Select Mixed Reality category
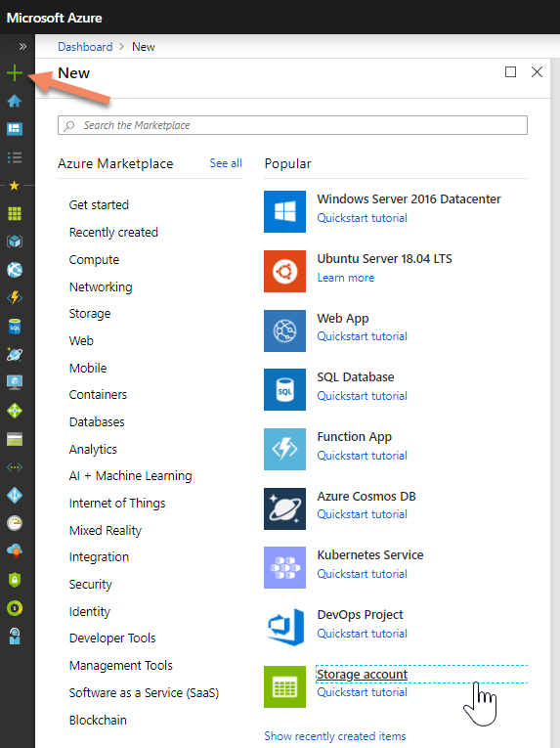 click(106, 531)
